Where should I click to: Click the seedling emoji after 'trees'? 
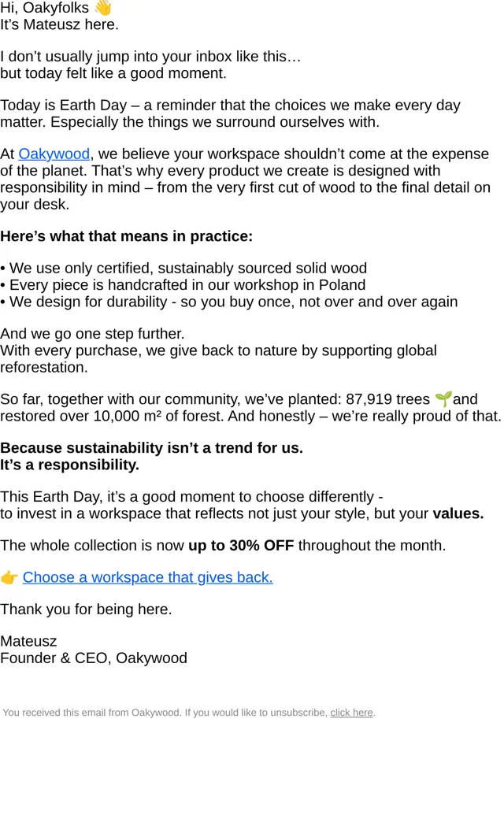click(x=443, y=399)
